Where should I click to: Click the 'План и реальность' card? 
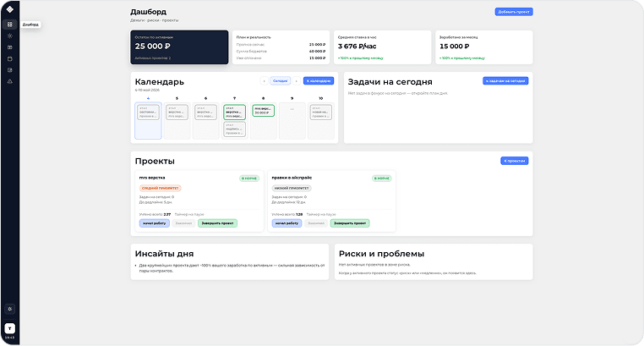pos(281,47)
